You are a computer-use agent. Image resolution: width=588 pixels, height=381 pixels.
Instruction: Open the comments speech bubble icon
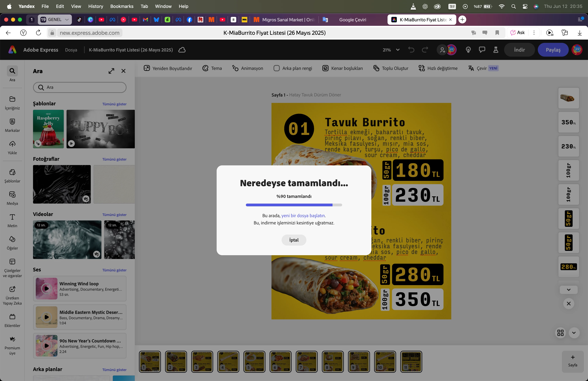pyautogui.click(x=482, y=50)
